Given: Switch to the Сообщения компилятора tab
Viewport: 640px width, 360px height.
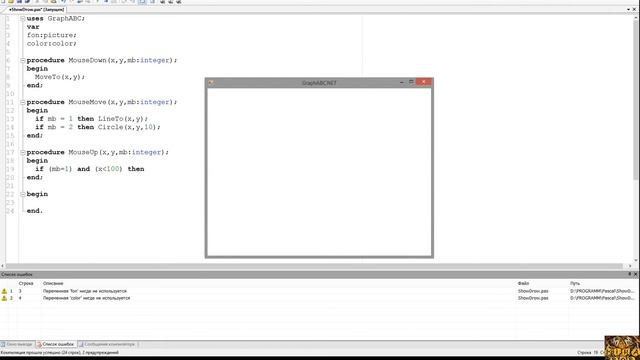Looking at the screenshot, I should (x=107, y=344).
